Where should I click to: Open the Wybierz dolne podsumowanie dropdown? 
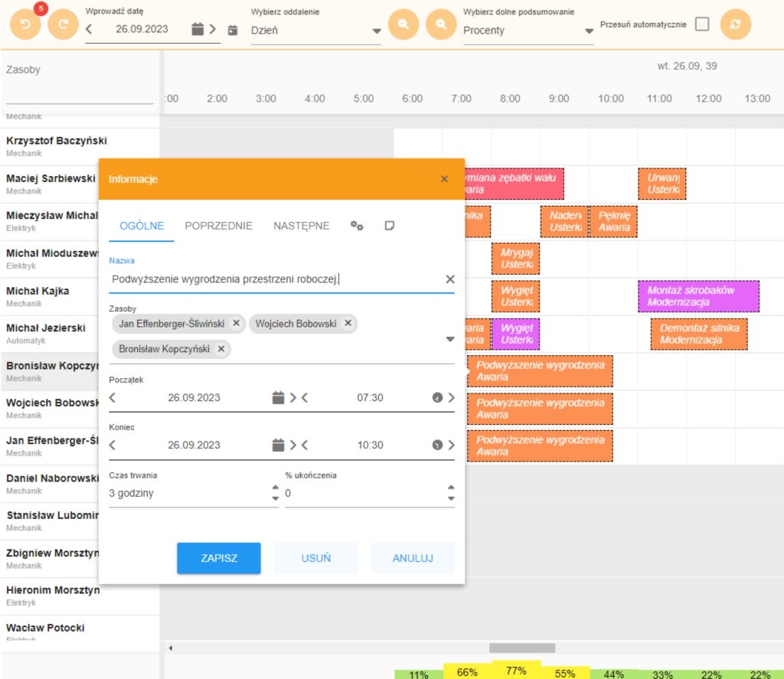[x=589, y=31]
